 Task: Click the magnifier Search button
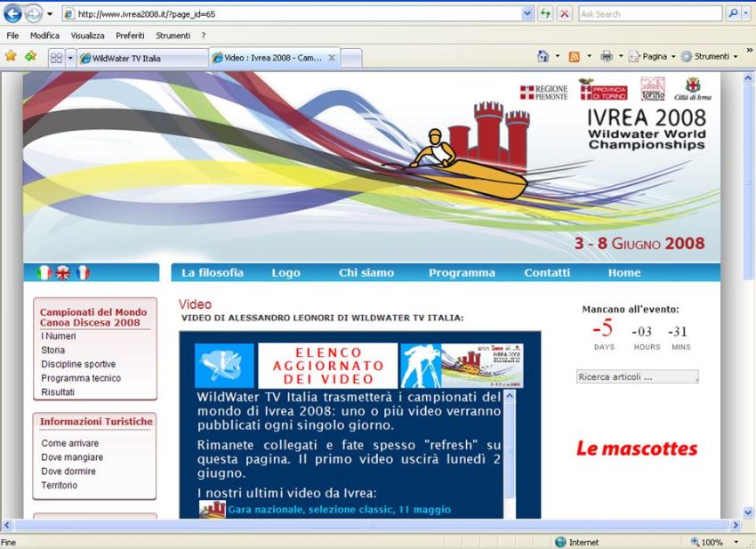tap(734, 14)
